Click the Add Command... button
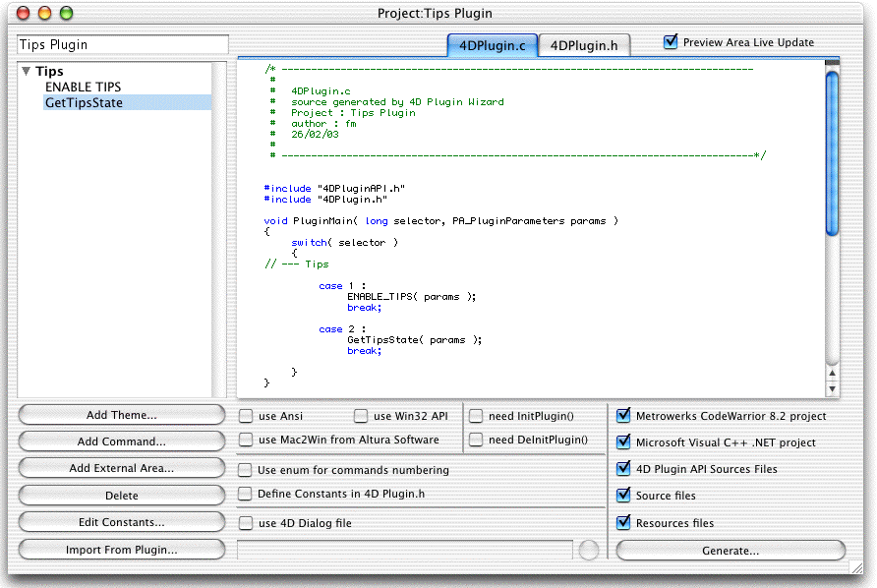 [122, 441]
